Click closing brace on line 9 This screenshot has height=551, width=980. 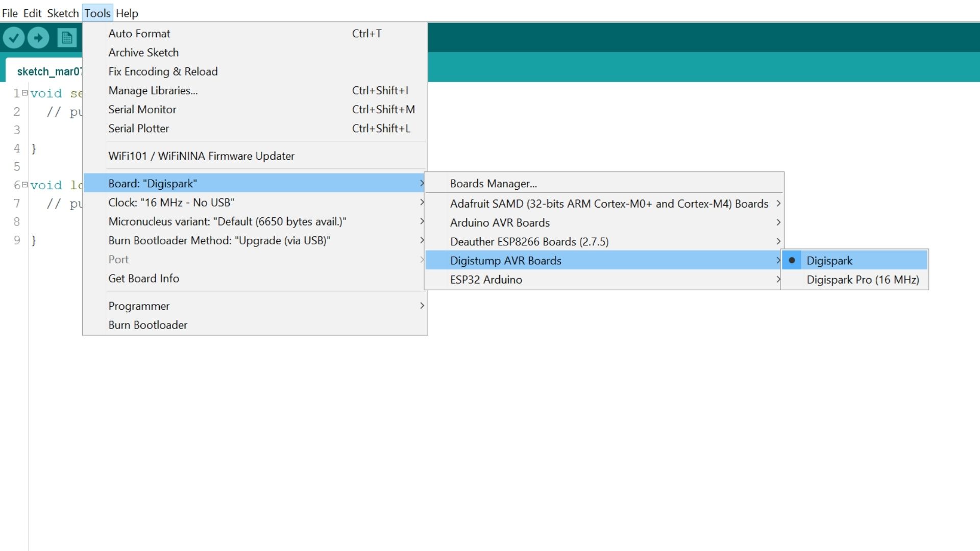coord(34,240)
